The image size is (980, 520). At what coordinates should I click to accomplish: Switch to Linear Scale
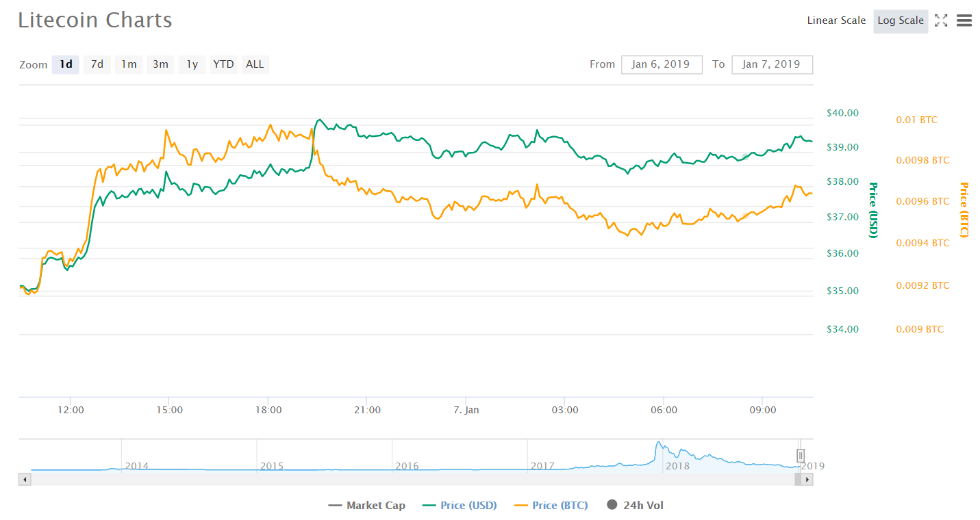[x=835, y=21]
